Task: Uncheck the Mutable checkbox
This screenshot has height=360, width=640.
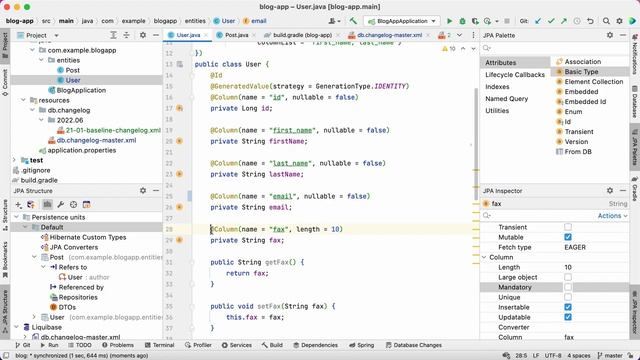Action: (568, 237)
